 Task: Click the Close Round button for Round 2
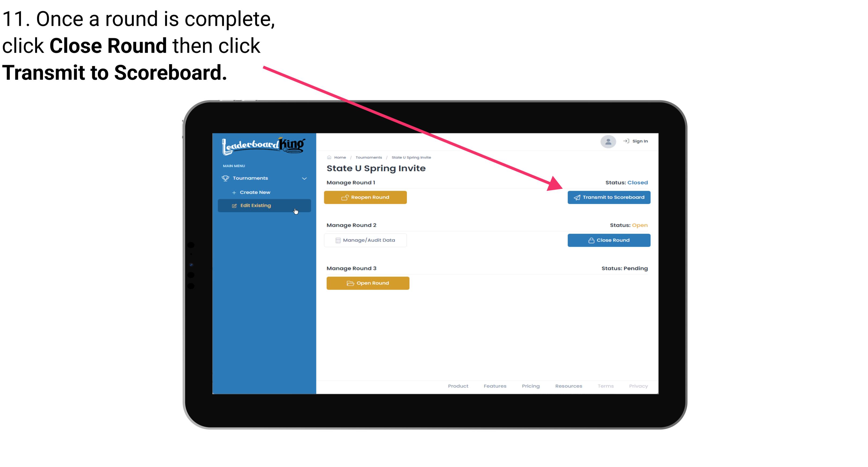point(609,240)
